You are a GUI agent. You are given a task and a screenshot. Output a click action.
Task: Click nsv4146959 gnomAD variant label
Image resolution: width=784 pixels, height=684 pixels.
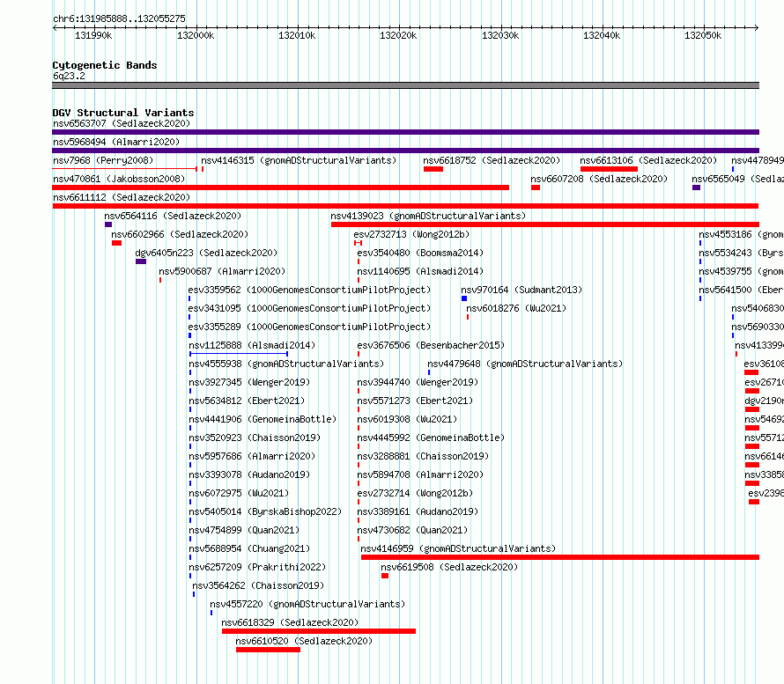pos(458,548)
